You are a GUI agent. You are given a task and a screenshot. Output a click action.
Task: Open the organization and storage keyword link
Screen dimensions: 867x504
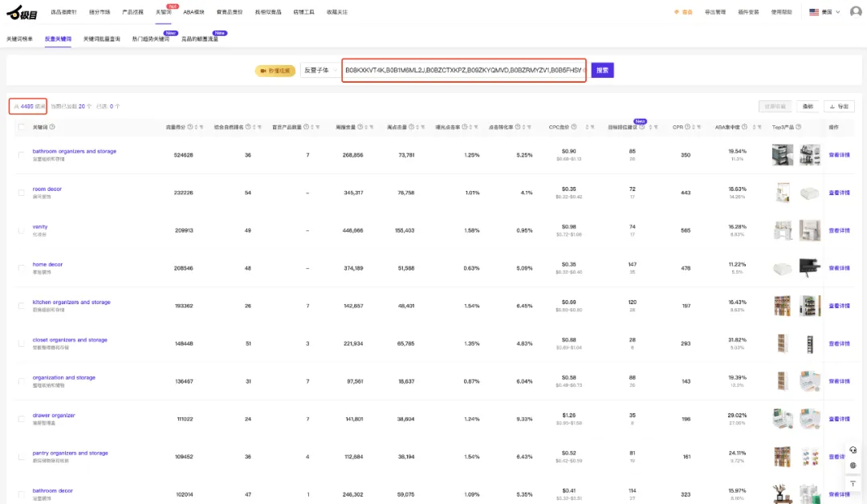(x=63, y=377)
